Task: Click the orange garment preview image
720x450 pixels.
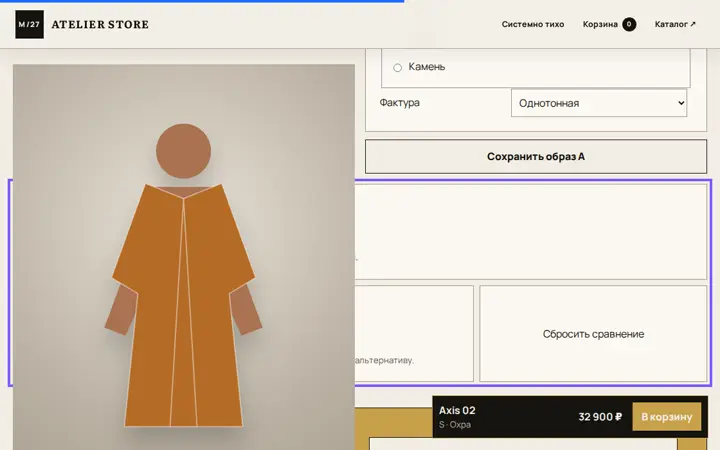Action: [184, 257]
